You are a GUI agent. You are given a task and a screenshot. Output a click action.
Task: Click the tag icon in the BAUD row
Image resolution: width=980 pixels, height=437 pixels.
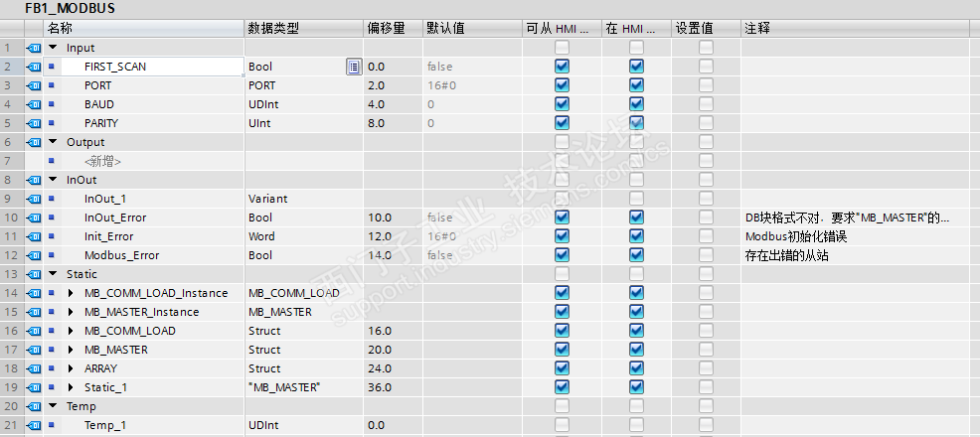[x=34, y=104]
